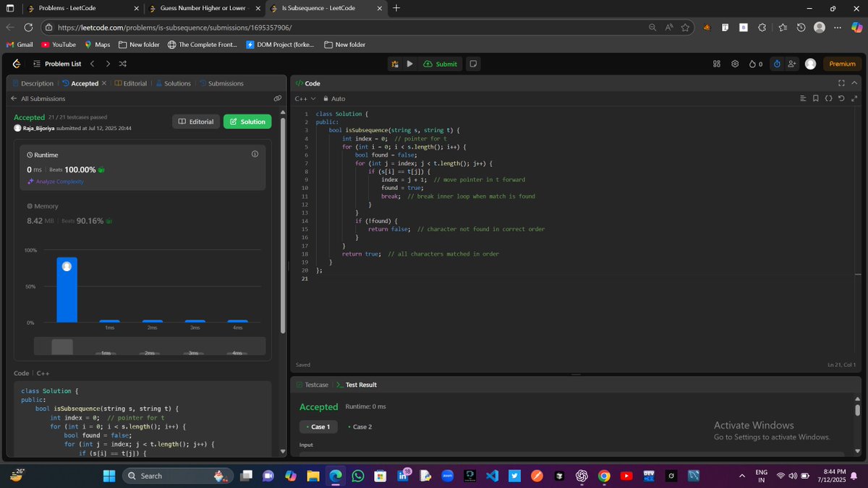Switch to the Submissions tab
The image size is (868, 488).
click(x=222, y=83)
